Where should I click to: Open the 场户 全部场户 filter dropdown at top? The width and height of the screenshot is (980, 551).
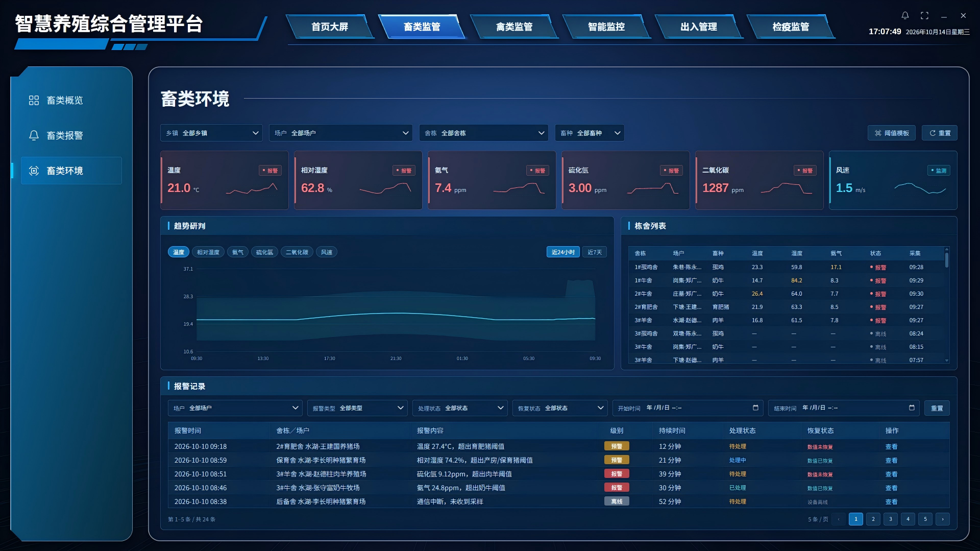341,133
